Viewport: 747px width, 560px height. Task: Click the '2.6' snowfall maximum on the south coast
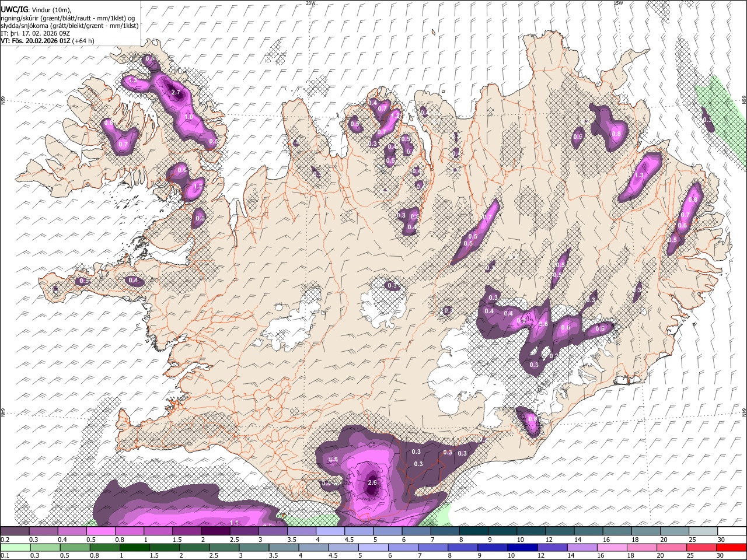(x=372, y=482)
